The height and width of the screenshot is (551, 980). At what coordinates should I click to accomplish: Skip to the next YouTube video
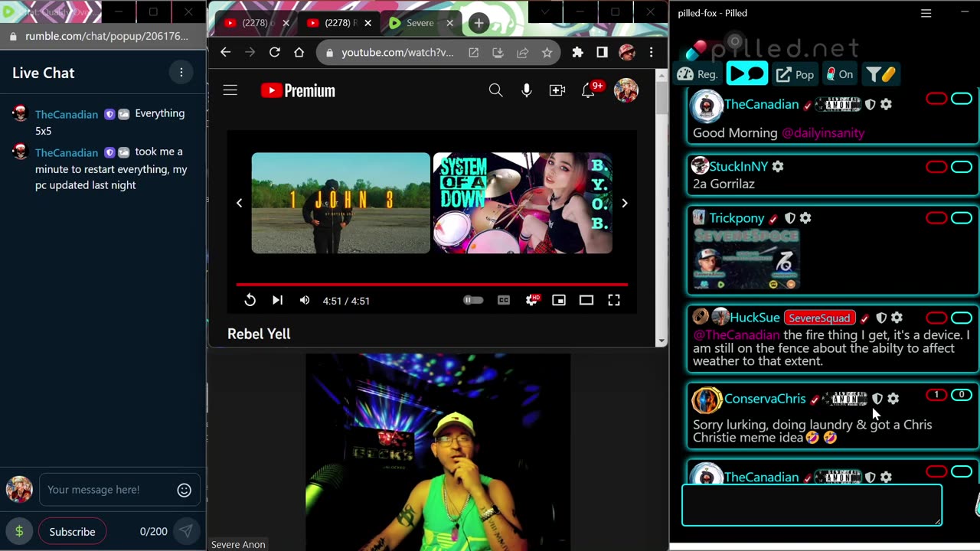click(277, 301)
